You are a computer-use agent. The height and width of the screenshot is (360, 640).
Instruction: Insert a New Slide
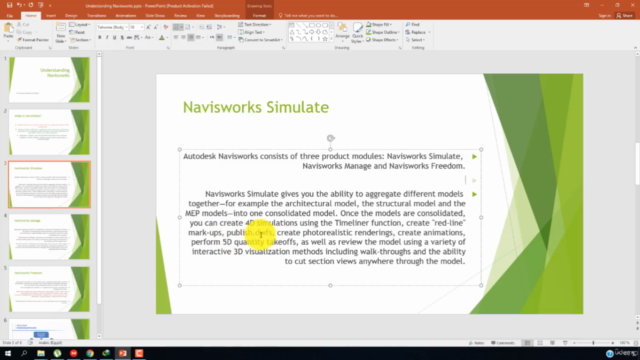click(x=60, y=33)
